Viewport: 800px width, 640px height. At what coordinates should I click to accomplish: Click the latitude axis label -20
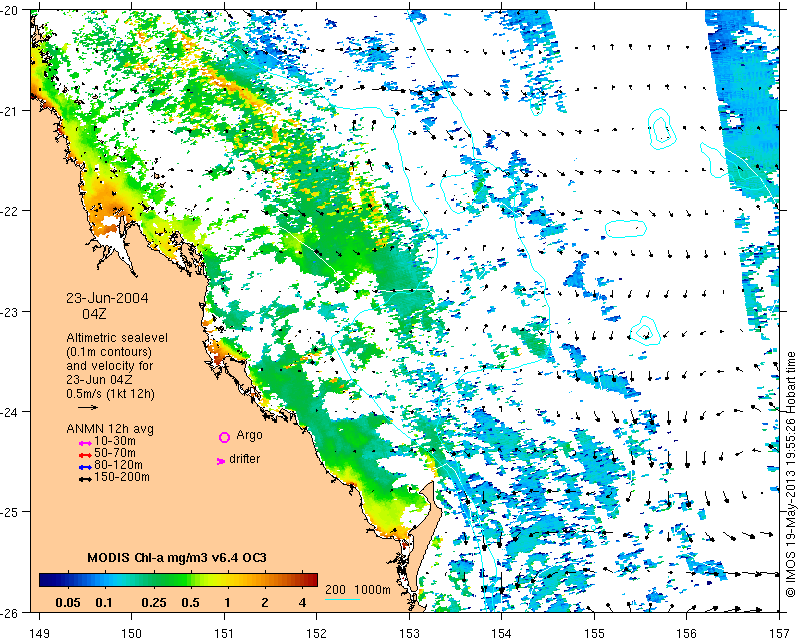tap(9, 11)
